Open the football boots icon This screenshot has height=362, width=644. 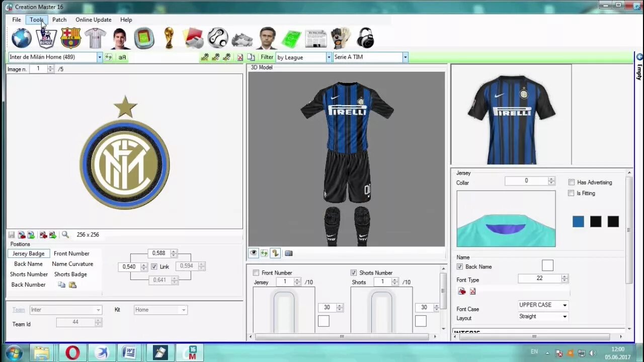pos(243,39)
